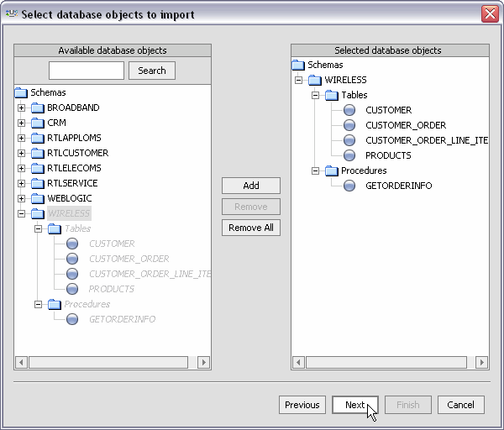Select CUSTOMER under Selected database objects

[388, 110]
